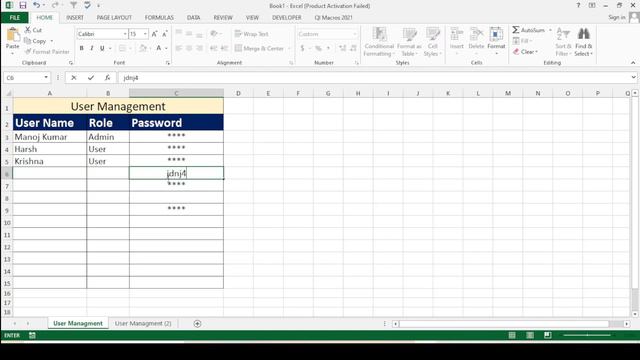
Task: Click the Decrease Font Size icon
Action: click(x=164, y=34)
